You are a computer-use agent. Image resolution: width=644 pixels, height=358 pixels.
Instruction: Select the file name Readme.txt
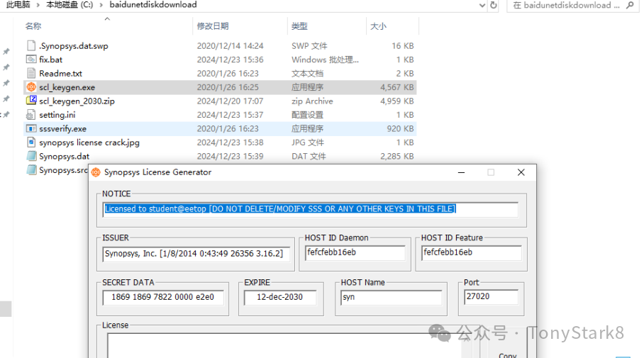click(x=60, y=74)
